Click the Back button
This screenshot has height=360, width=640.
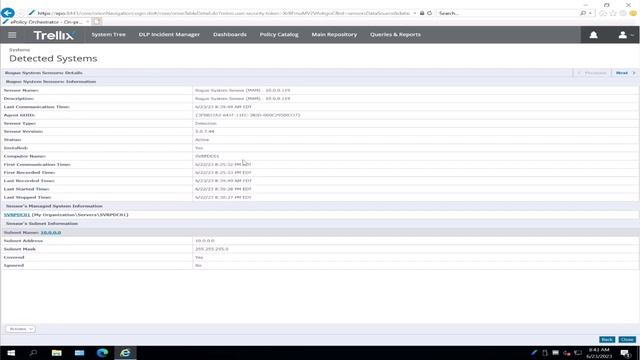click(607, 340)
